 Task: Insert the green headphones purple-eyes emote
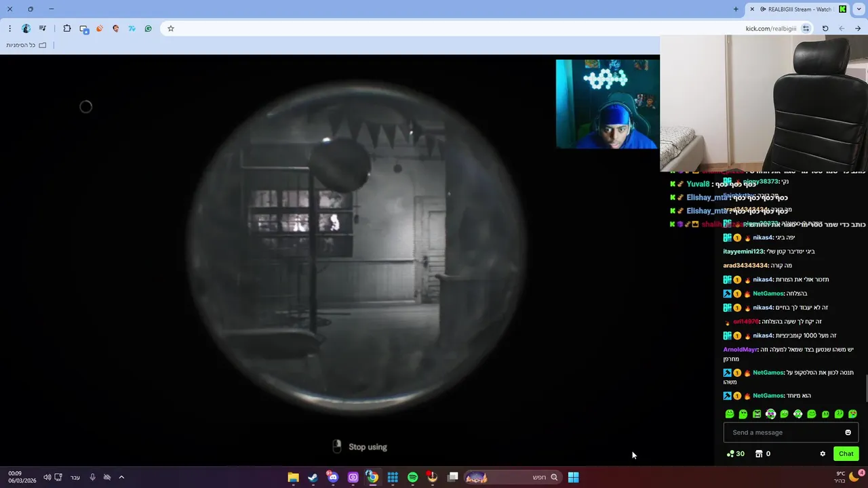pos(770,414)
